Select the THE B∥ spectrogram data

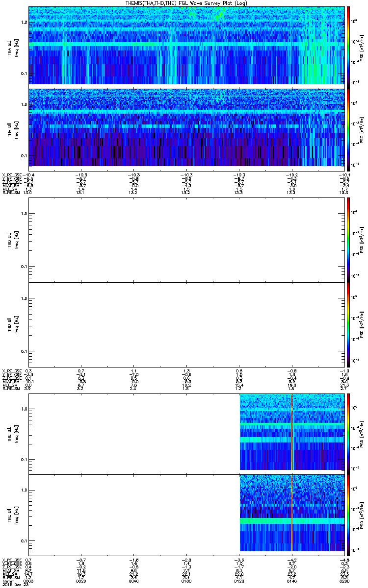pos(292,513)
